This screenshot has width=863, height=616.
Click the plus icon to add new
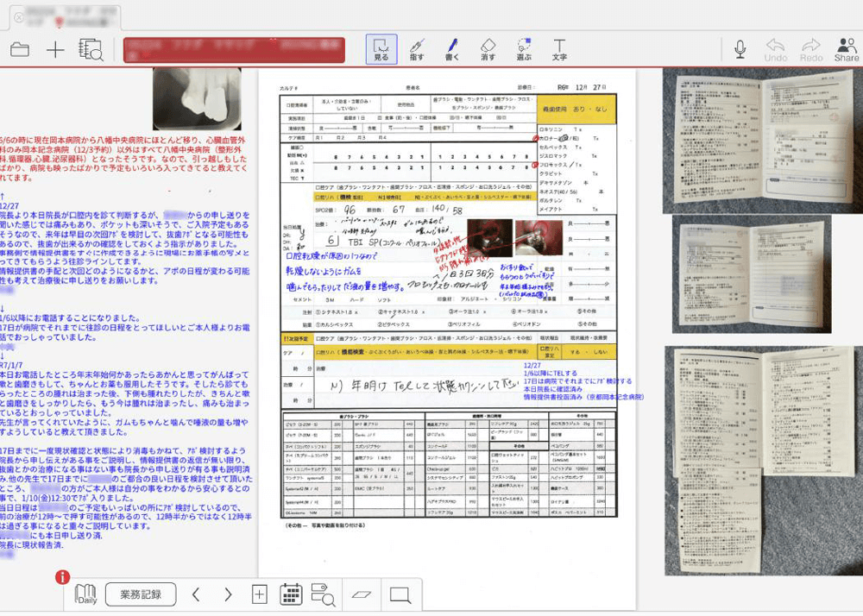[x=55, y=50]
